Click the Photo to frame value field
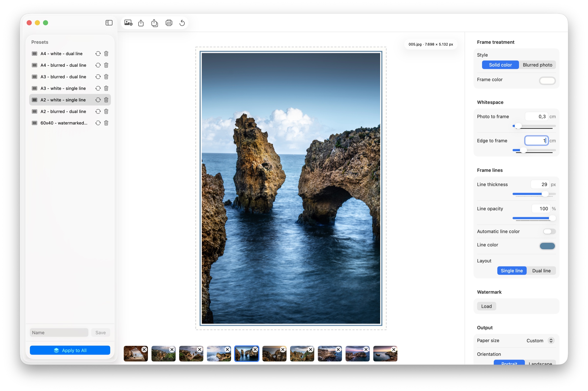 (536, 117)
